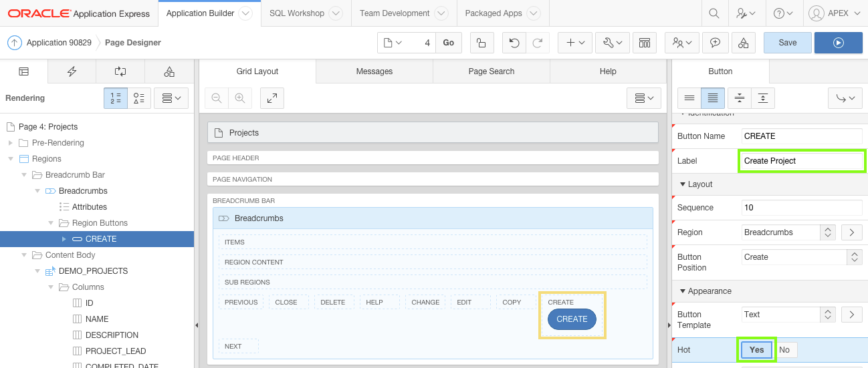Toggle Show All properties button
Screen dimensions: 868x368
click(x=713, y=98)
